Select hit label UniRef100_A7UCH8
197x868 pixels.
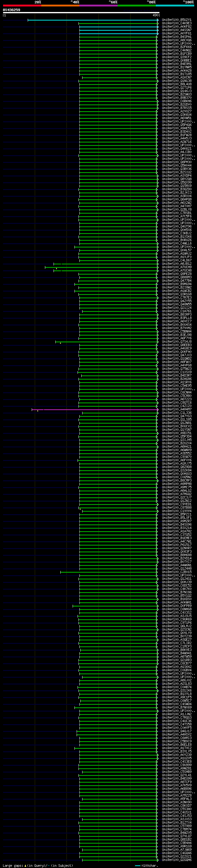pyautogui.click(x=176, y=271)
